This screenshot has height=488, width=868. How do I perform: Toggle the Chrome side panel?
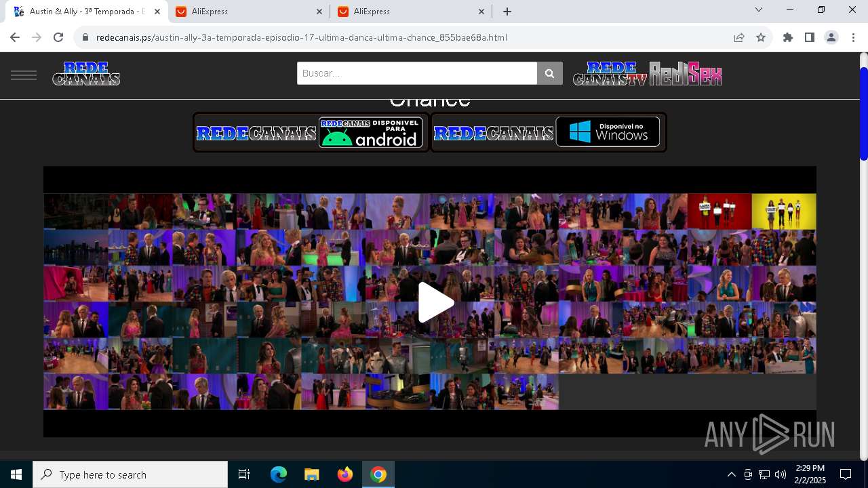810,37
